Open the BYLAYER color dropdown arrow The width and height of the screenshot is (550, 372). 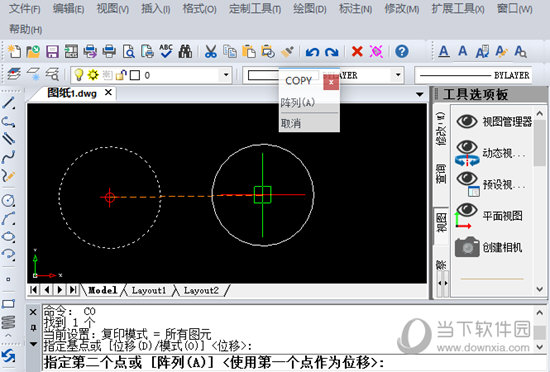tap(398, 75)
